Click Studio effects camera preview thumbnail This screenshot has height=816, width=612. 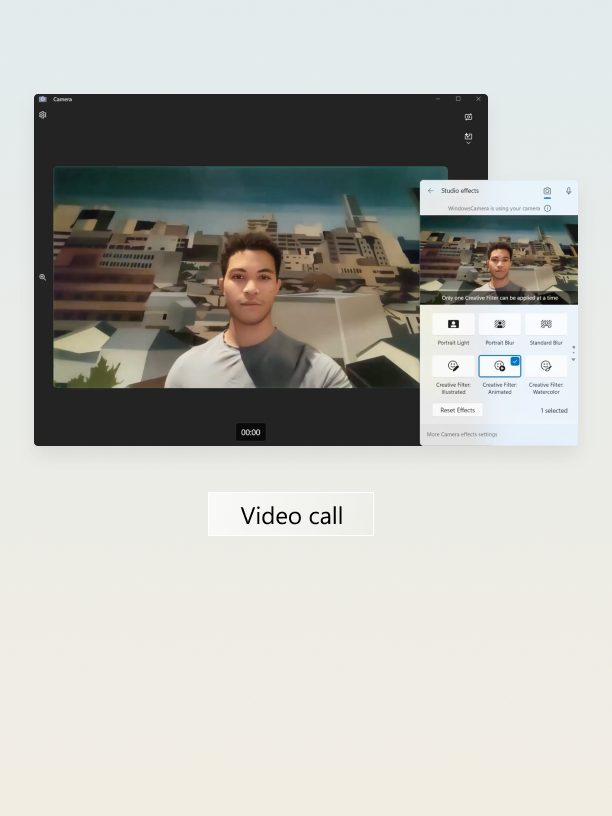499,260
